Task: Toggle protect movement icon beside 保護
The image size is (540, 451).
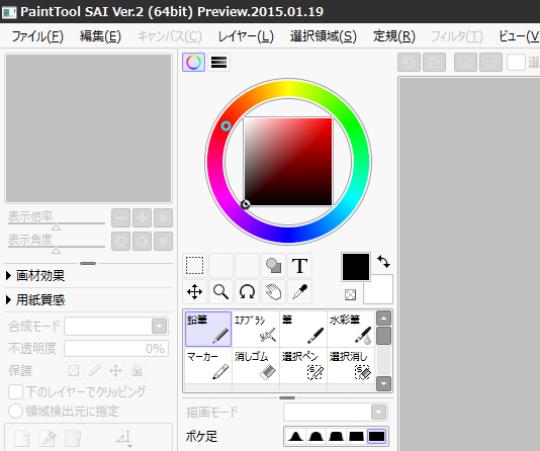Action: coord(116,370)
